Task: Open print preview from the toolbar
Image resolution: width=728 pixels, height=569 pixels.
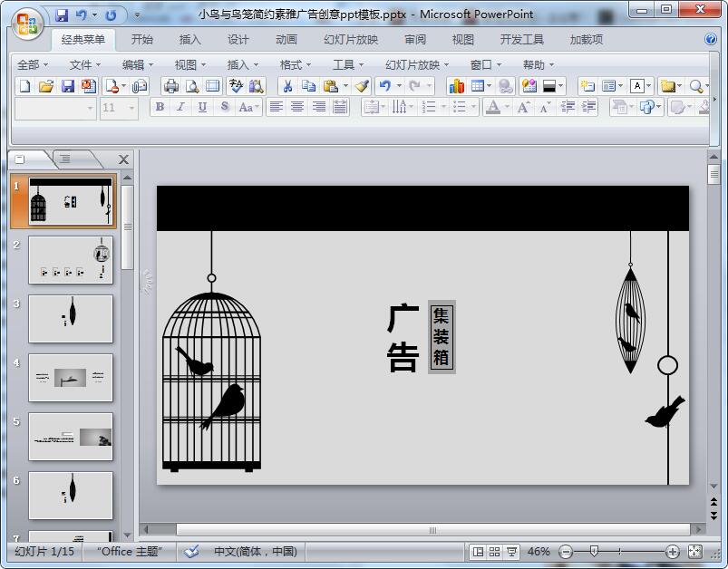Action: [192, 86]
